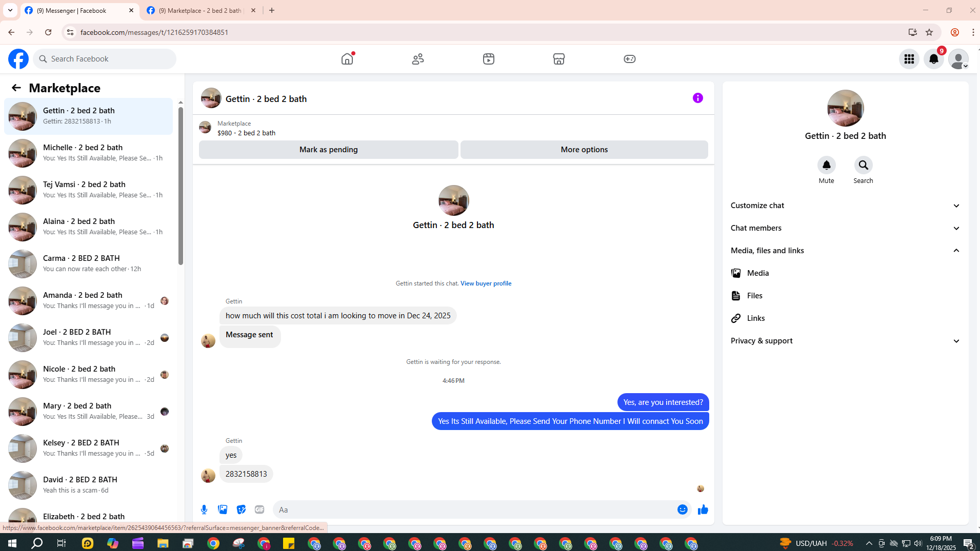The width and height of the screenshot is (980, 551).
Task: Click the chat list scrollbar
Action: point(181,186)
